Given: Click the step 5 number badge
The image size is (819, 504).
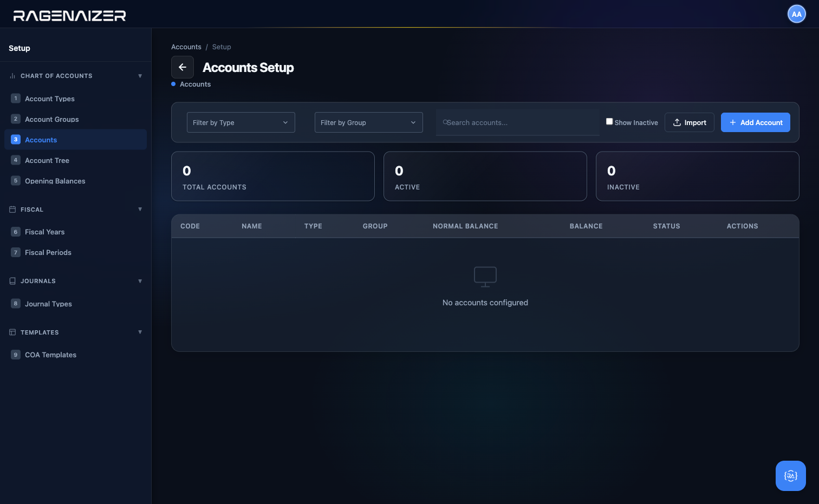Looking at the screenshot, I should click(16, 181).
